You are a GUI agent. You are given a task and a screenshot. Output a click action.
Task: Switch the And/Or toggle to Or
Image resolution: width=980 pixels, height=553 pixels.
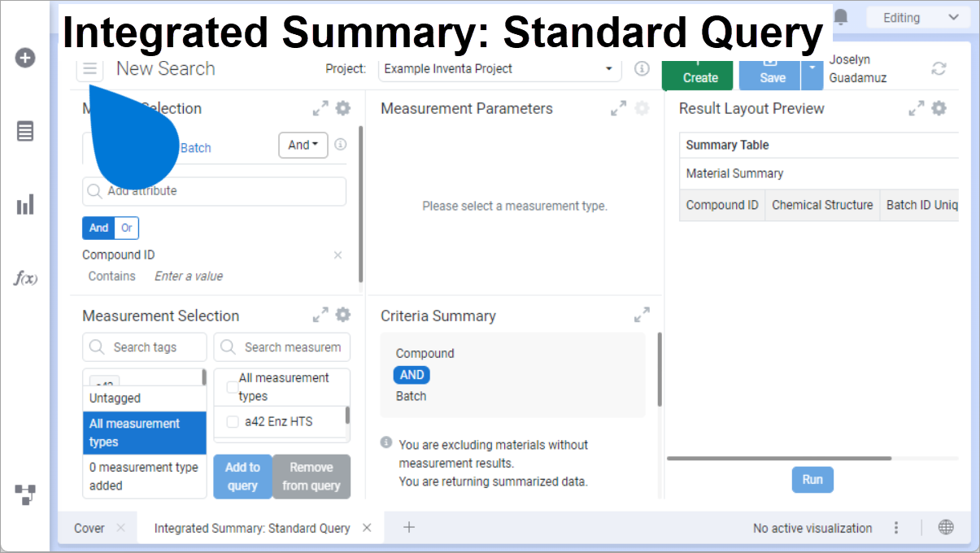coord(126,228)
